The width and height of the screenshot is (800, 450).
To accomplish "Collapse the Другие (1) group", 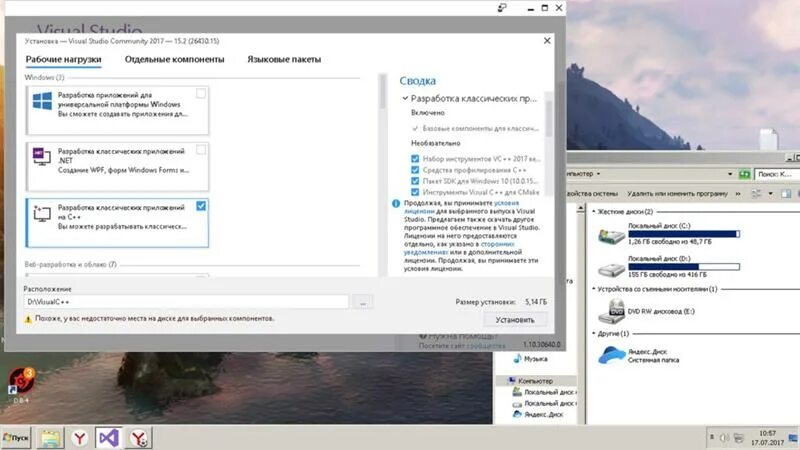I will tap(593, 333).
